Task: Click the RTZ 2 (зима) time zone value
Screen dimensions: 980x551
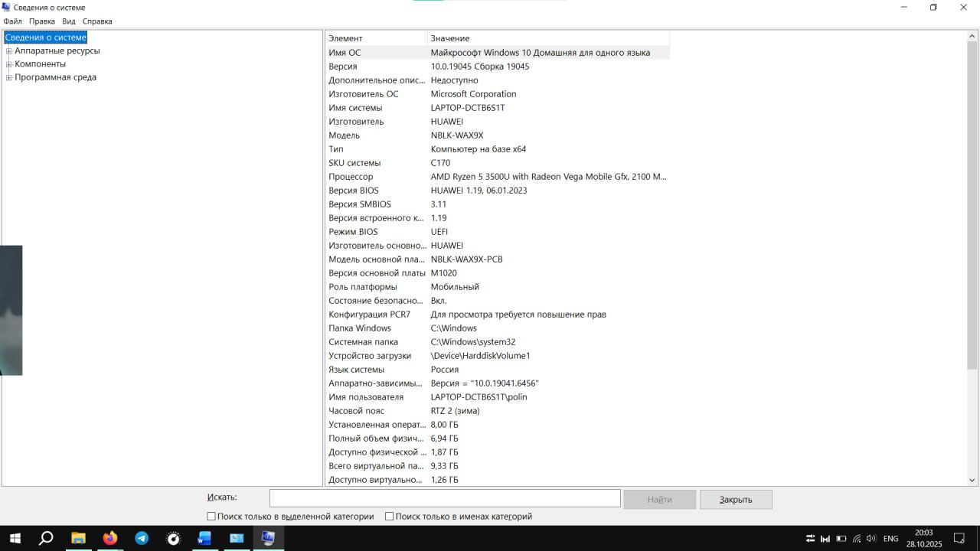Action: tap(456, 411)
